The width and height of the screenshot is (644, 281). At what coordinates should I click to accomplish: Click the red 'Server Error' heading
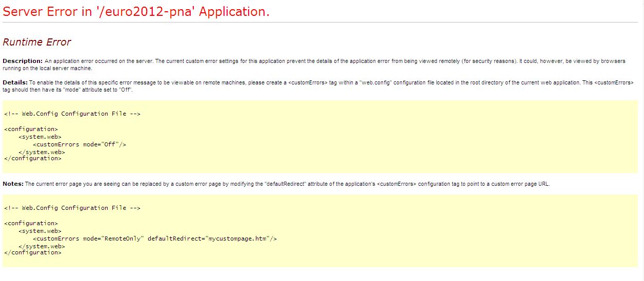136,12
